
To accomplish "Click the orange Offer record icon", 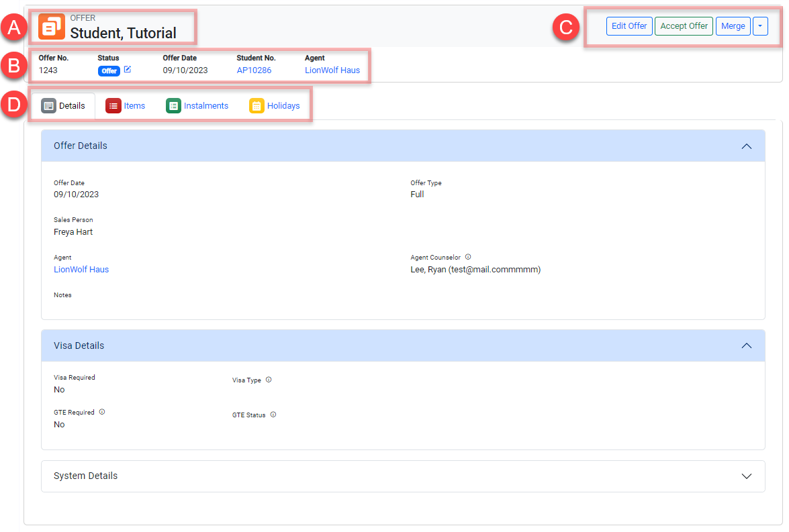I will [52, 27].
